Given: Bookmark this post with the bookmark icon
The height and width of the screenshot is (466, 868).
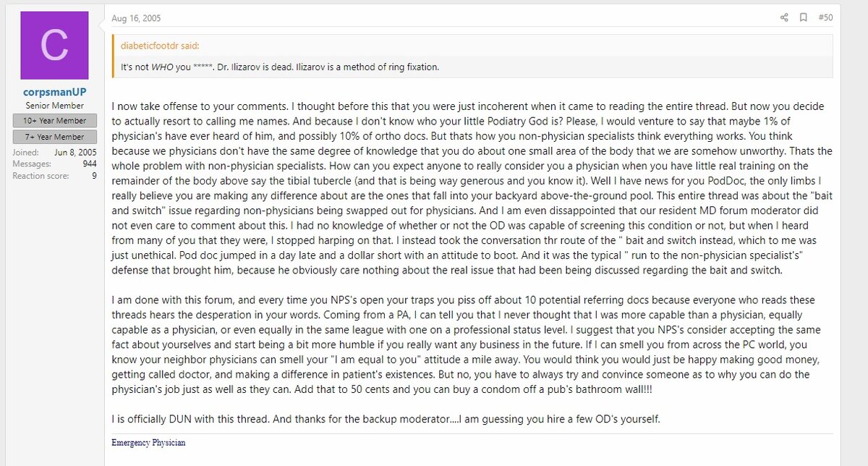Looking at the screenshot, I should [x=803, y=17].
